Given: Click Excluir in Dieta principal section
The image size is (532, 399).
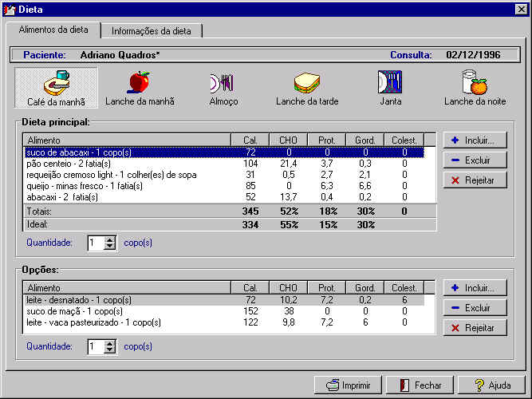Looking at the screenshot, I should [475, 160].
